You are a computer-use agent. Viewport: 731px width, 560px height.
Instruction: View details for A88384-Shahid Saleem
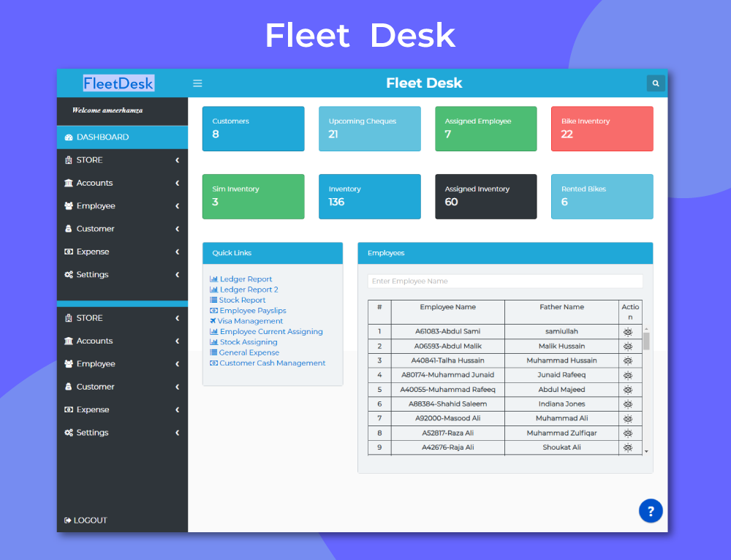pyautogui.click(x=628, y=404)
